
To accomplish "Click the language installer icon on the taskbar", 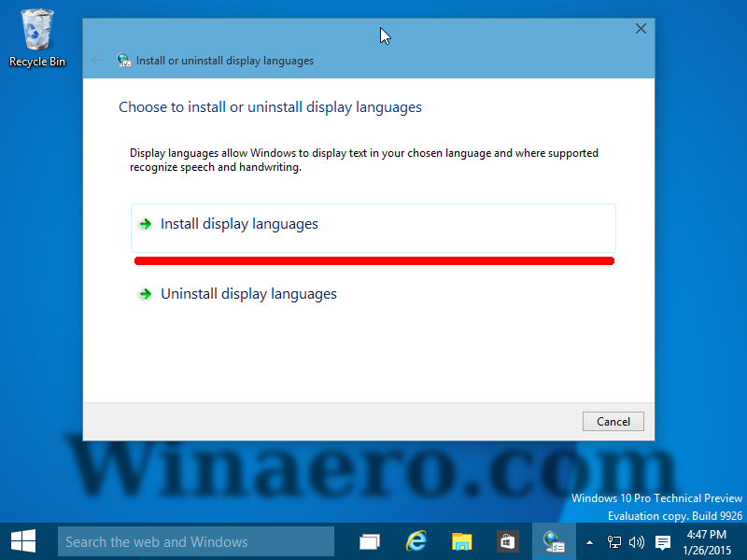I will click(x=554, y=541).
